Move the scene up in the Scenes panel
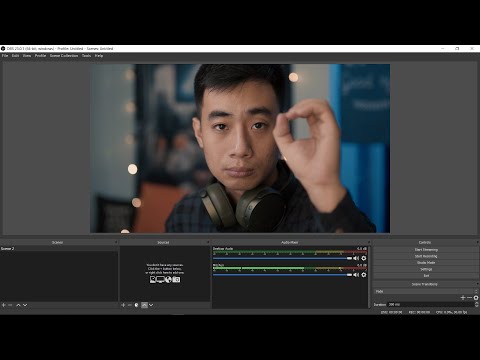 point(18,305)
